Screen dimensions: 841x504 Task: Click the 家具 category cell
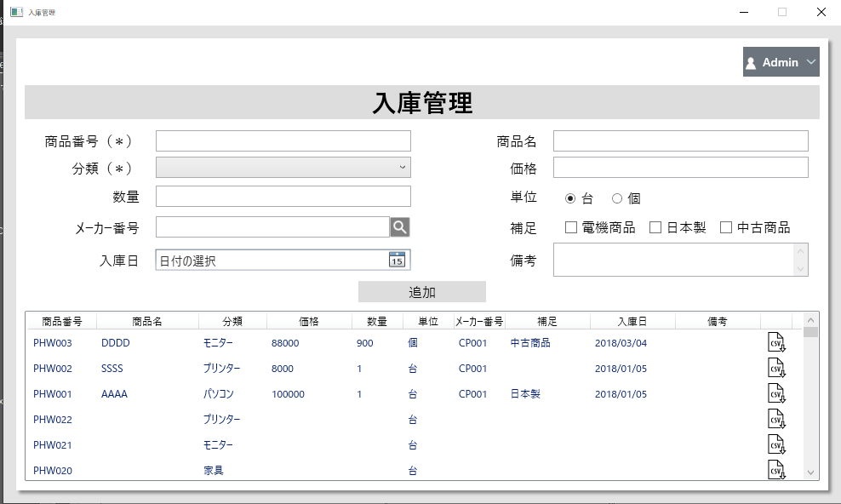pos(214,470)
